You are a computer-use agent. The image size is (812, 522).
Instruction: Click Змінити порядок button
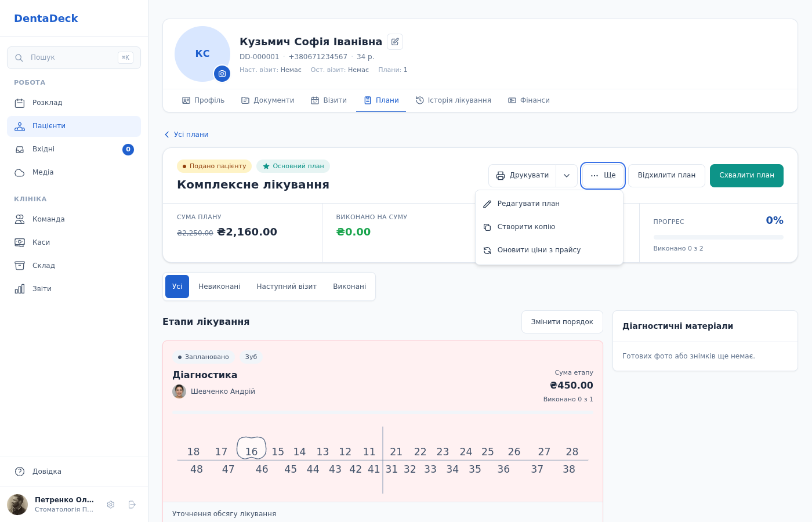point(562,322)
